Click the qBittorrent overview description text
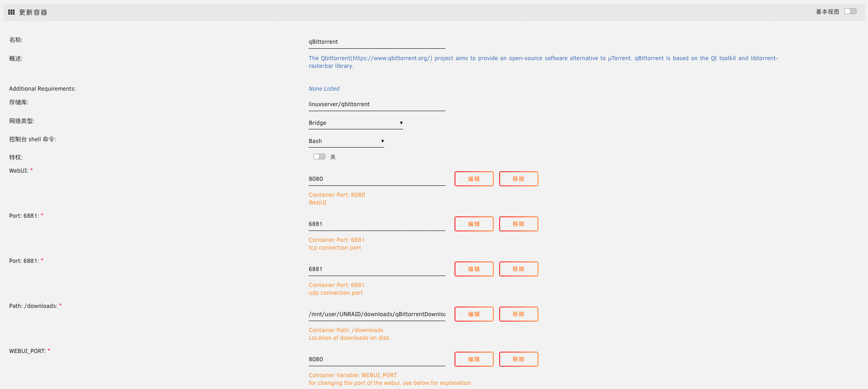 click(x=543, y=62)
